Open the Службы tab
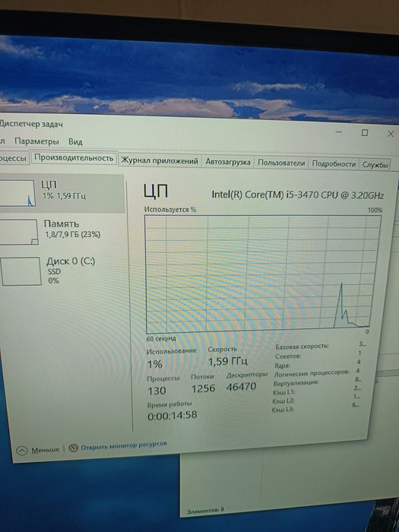The width and height of the screenshot is (399, 532). point(375,165)
